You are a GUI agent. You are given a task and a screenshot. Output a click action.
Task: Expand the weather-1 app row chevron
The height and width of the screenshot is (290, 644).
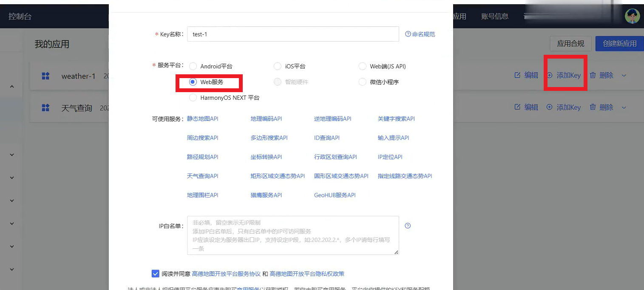pyautogui.click(x=624, y=75)
